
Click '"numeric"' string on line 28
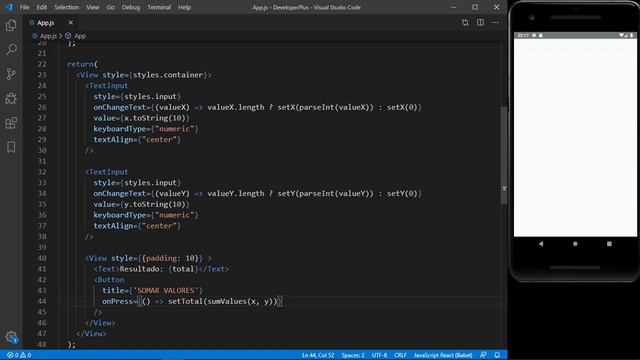pos(173,129)
